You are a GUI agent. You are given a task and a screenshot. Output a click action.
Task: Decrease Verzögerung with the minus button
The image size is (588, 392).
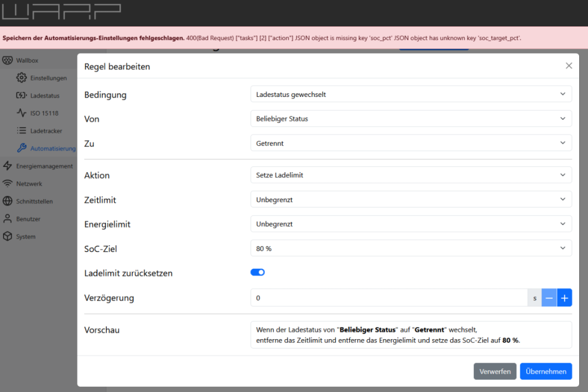pos(549,297)
